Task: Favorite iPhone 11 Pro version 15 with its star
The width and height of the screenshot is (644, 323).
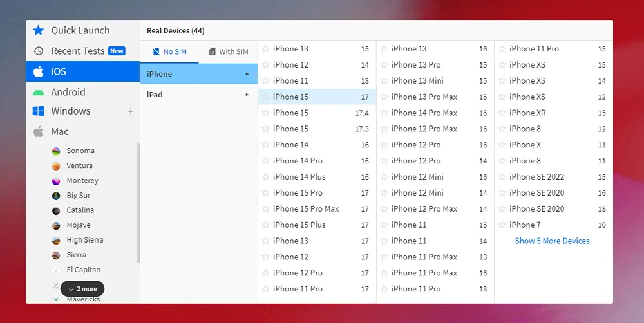Action: [x=502, y=48]
